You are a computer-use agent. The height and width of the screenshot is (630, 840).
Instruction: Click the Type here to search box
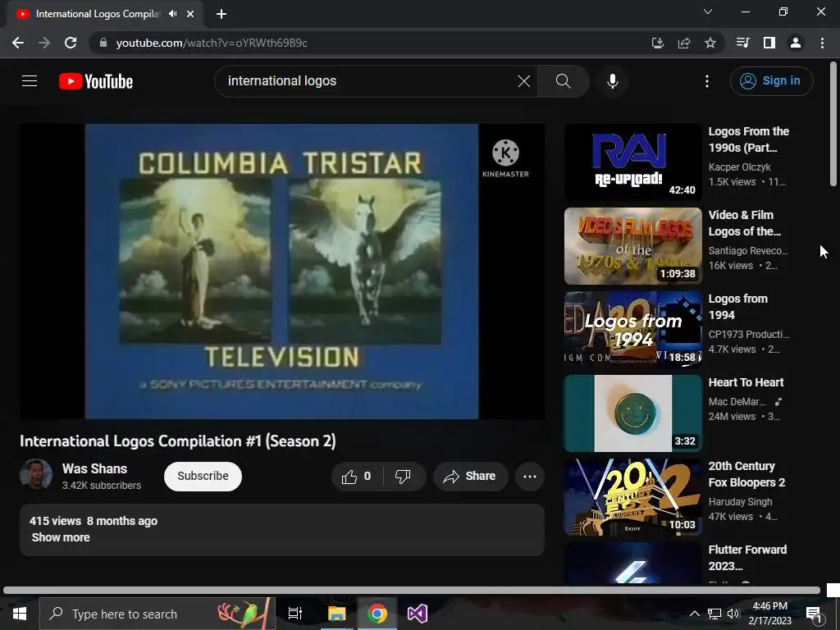(157, 614)
